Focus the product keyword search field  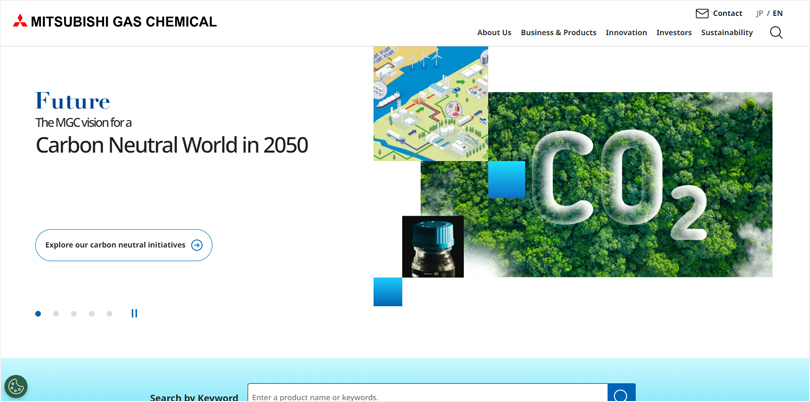coord(427,395)
